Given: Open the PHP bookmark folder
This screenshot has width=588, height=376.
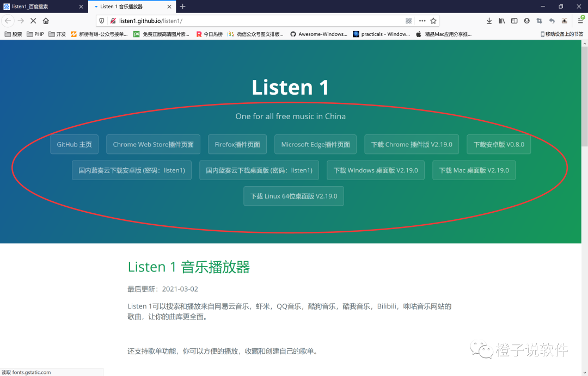Looking at the screenshot, I should click(35, 34).
